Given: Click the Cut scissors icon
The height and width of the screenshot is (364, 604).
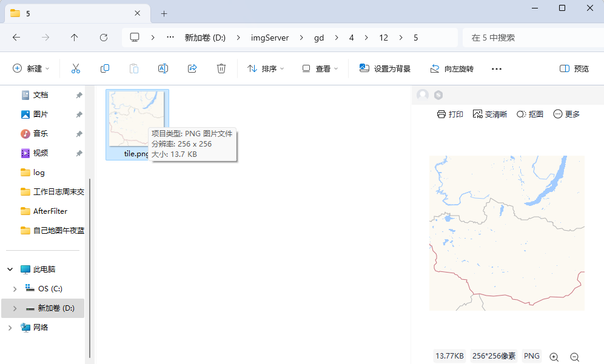Looking at the screenshot, I should point(76,68).
